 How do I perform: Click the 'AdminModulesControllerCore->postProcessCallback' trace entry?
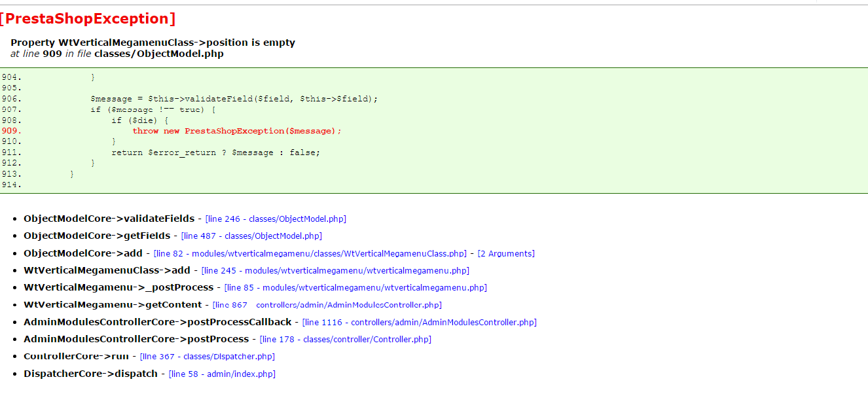point(158,322)
